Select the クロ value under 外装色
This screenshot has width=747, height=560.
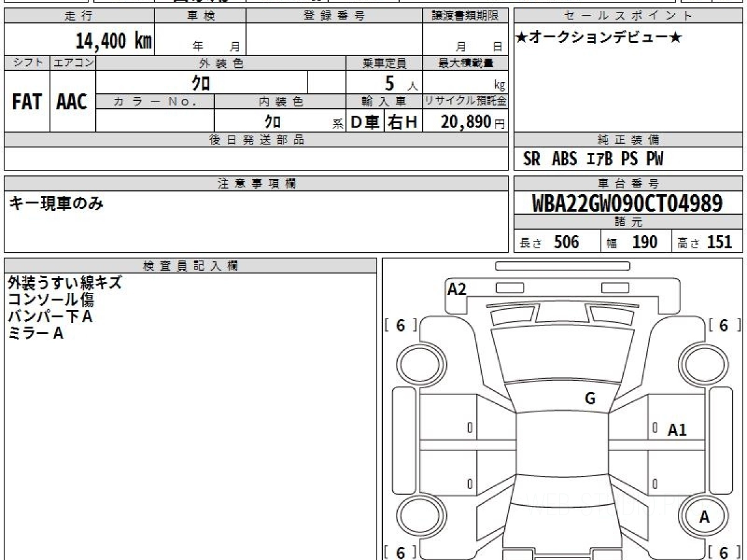coord(201,82)
